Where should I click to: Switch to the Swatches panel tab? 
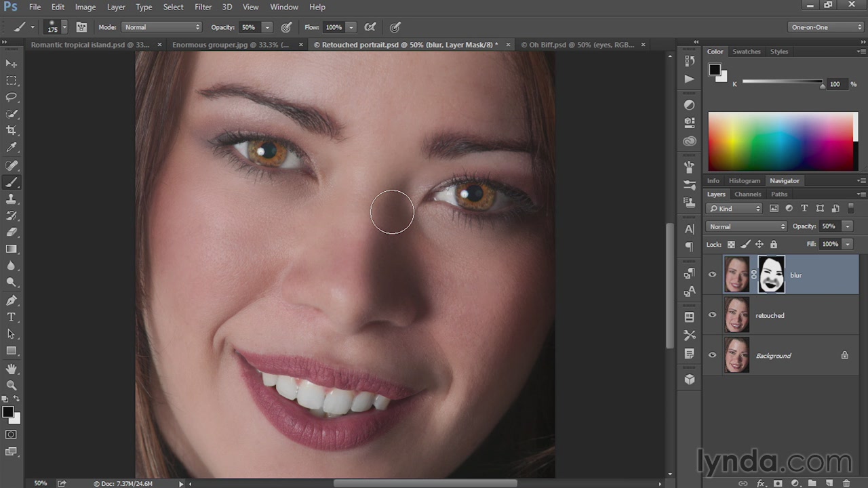(x=747, y=52)
